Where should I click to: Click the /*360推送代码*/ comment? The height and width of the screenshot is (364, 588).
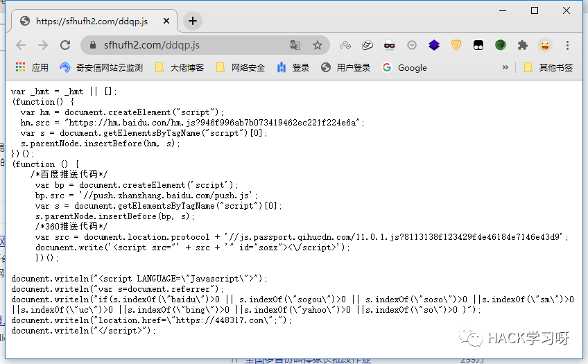(x=71, y=227)
